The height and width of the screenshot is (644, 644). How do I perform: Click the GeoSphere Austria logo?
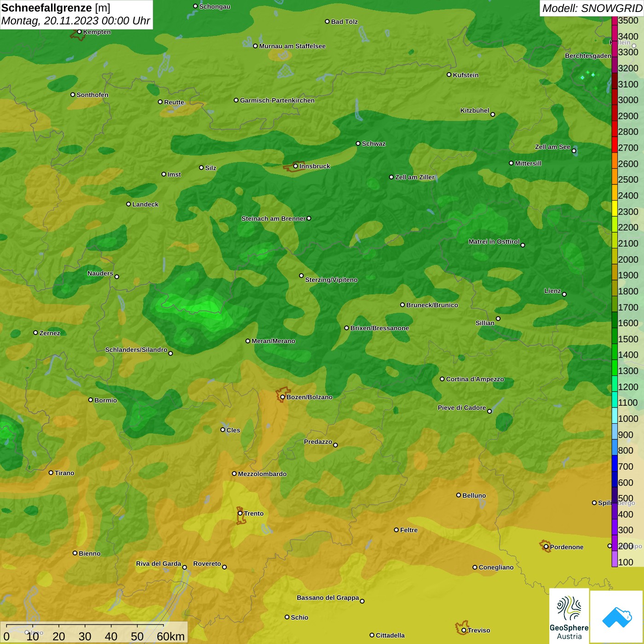[569, 616]
